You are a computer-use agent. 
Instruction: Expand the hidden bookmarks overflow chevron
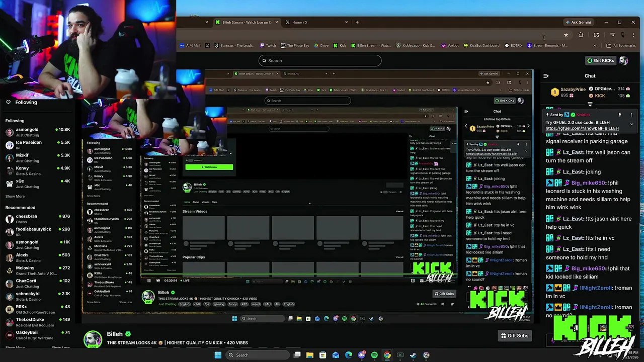(x=595, y=46)
